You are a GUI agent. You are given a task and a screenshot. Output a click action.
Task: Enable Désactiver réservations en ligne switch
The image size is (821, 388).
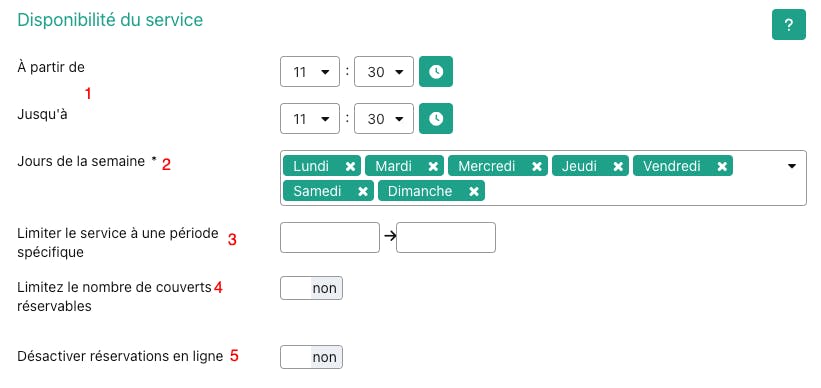312,357
